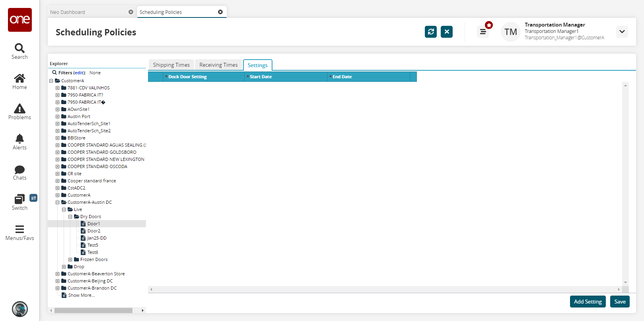This screenshot has height=321, width=644.
Task: Expand the AOwnSite1 node
Action: click(58, 109)
